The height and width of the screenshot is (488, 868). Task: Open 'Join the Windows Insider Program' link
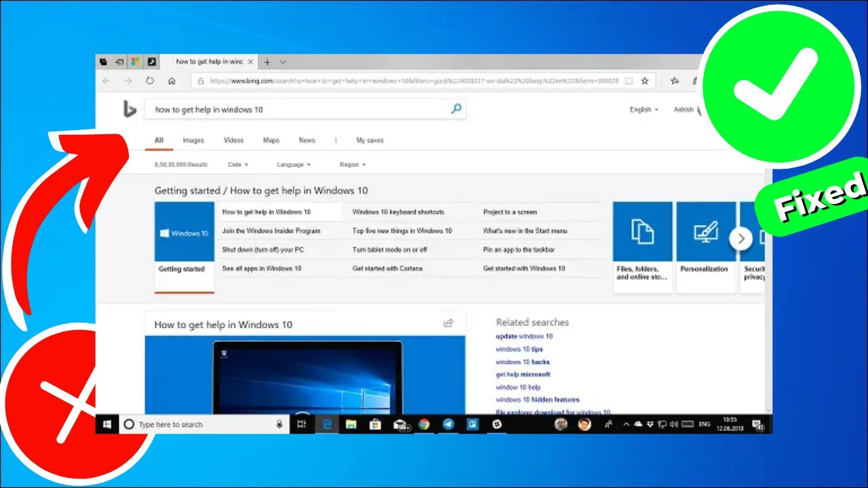point(271,231)
